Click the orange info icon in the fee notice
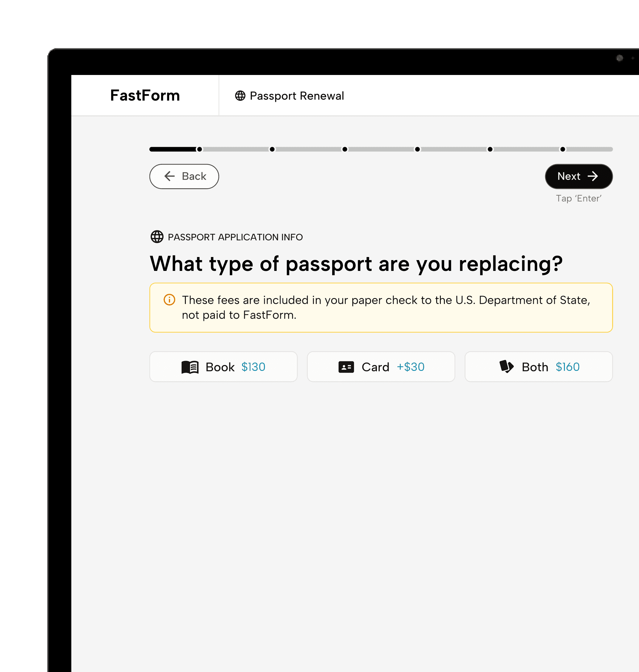Screen dimensions: 639x672 click(169, 300)
